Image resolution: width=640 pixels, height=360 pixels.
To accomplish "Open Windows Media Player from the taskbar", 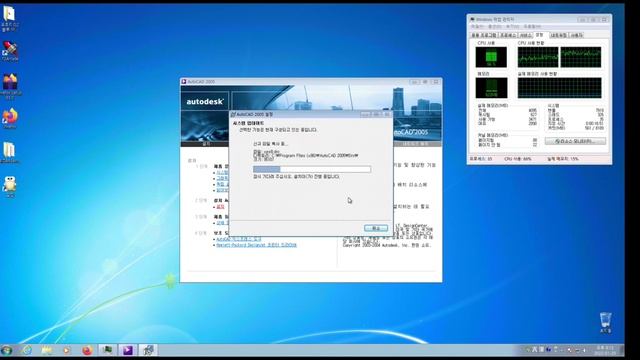I will tap(67, 350).
